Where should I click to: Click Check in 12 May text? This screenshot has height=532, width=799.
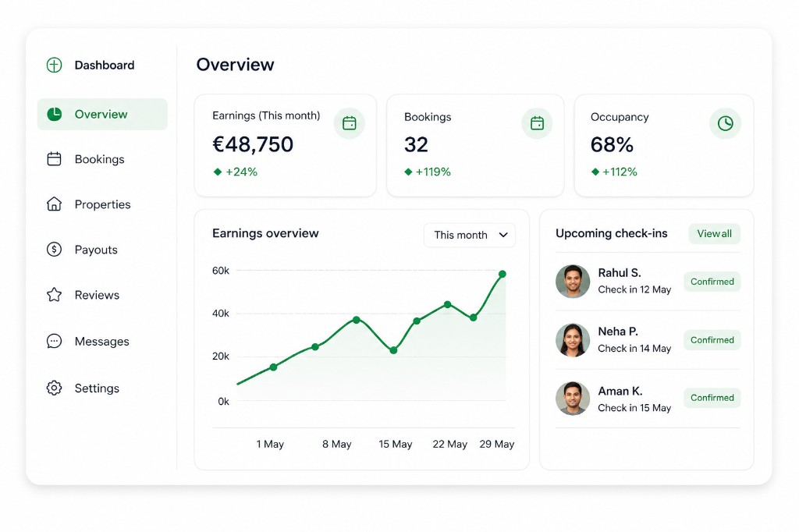click(x=634, y=289)
